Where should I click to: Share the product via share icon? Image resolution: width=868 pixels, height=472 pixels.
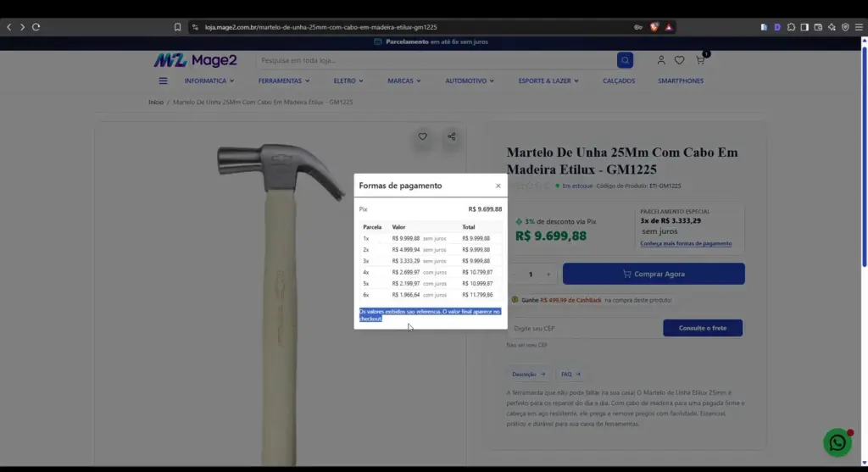click(x=452, y=136)
